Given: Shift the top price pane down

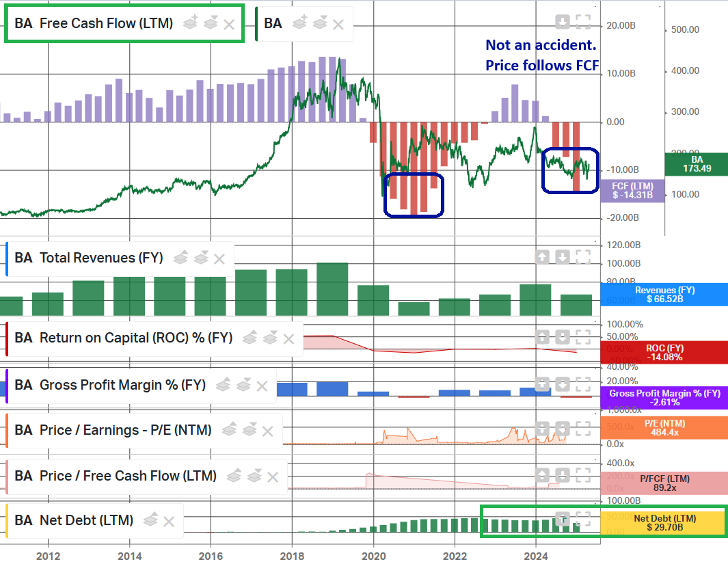Looking at the screenshot, I should [x=563, y=22].
